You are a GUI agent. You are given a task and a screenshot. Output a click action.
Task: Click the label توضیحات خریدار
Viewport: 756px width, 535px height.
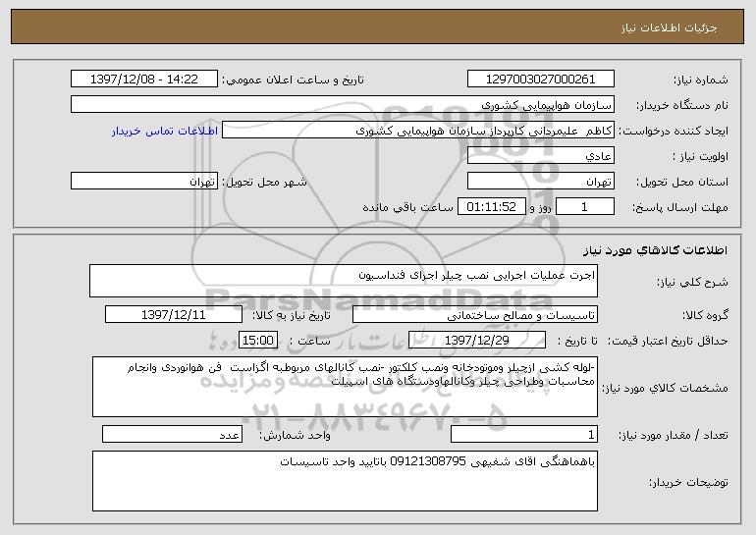[x=688, y=482]
